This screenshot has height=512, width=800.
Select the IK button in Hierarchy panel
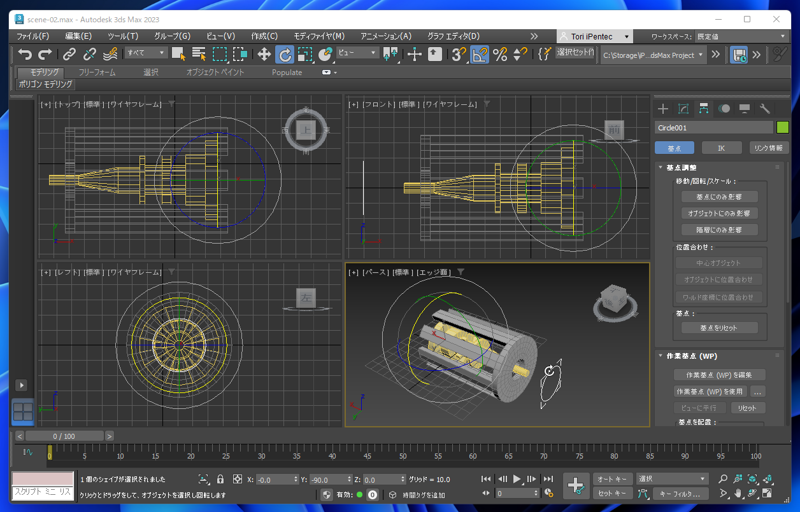click(x=721, y=148)
